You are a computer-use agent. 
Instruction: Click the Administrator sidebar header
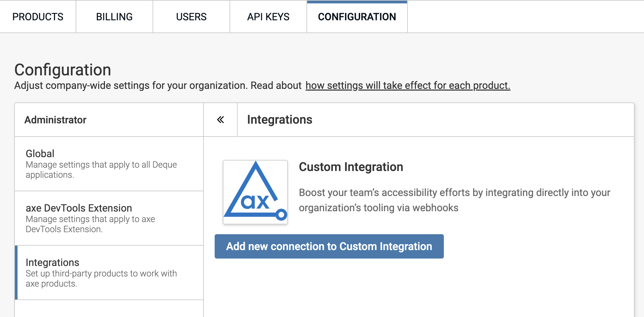[x=55, y=120]
